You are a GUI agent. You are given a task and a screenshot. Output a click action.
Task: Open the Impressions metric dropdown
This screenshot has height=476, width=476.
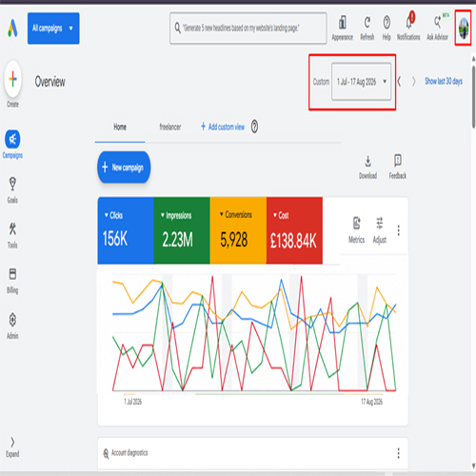[x=176, y=215]
